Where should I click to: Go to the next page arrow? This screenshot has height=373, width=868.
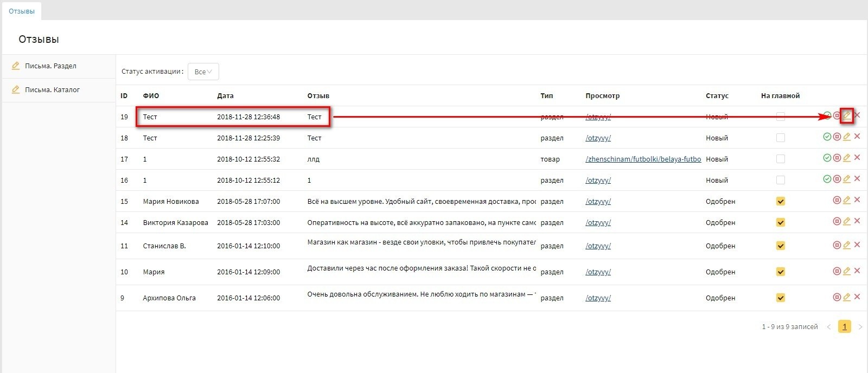pyautogui.click(x=860, y=327)
